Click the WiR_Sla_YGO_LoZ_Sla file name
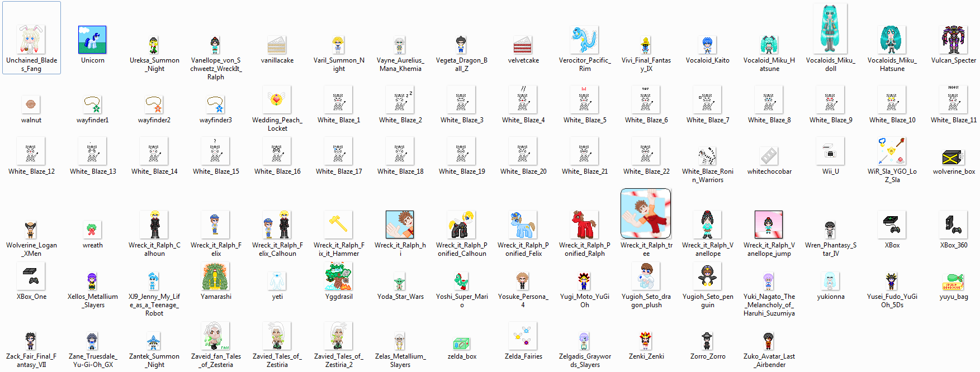This screenshot has width=980, height=372. (892, 175)
